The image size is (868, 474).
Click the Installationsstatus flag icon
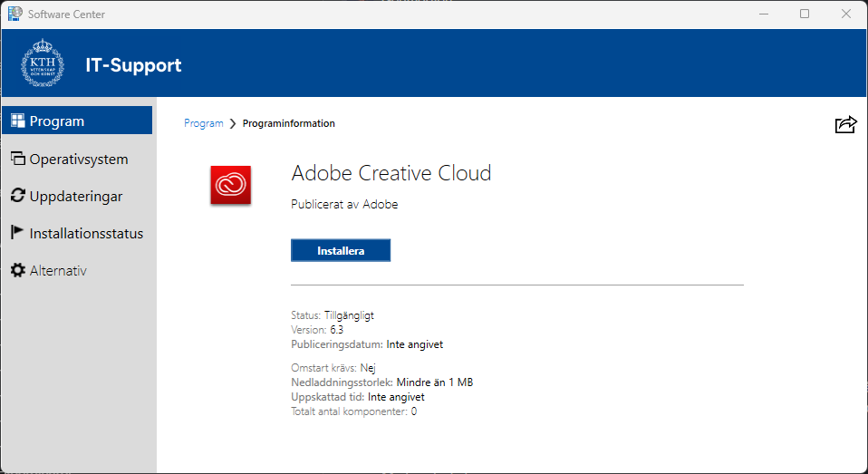click(x=18, y=233)
